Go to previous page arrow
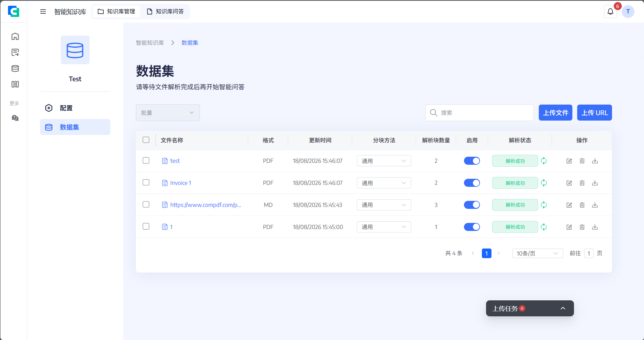Screen dimensions: 644x340 (x=473, y=253)
